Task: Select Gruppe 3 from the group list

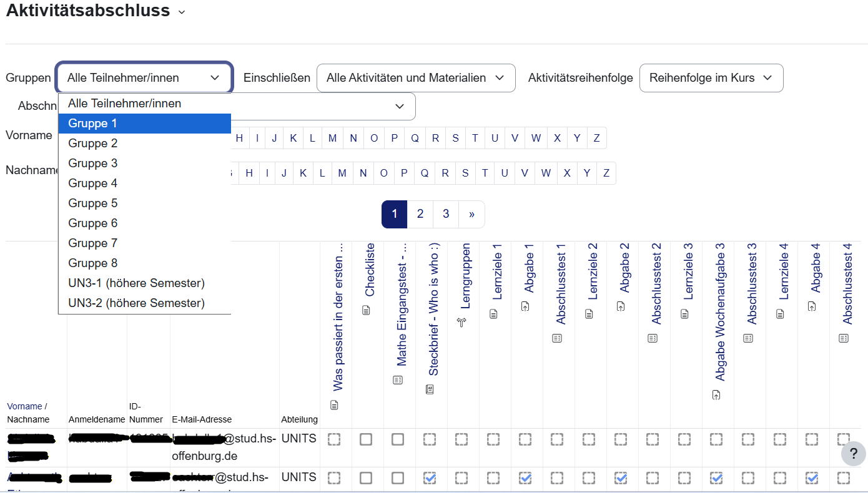Action: pyautogui.click(x=93, y=164)
